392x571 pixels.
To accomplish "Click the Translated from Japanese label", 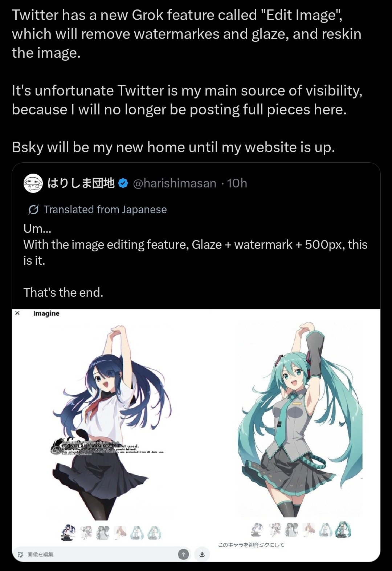I will 105,210.
